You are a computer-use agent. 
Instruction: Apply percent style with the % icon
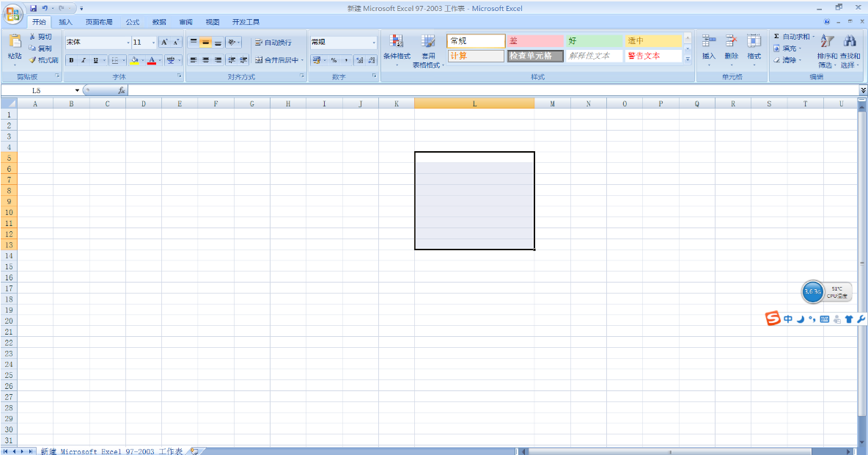pos(334,60)
